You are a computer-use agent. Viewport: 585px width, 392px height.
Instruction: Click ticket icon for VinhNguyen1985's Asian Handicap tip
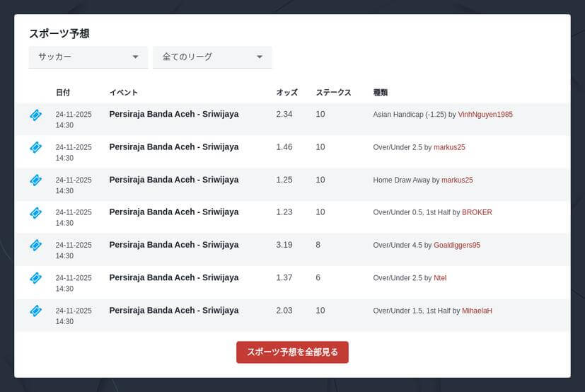click(x=35, y=115)
